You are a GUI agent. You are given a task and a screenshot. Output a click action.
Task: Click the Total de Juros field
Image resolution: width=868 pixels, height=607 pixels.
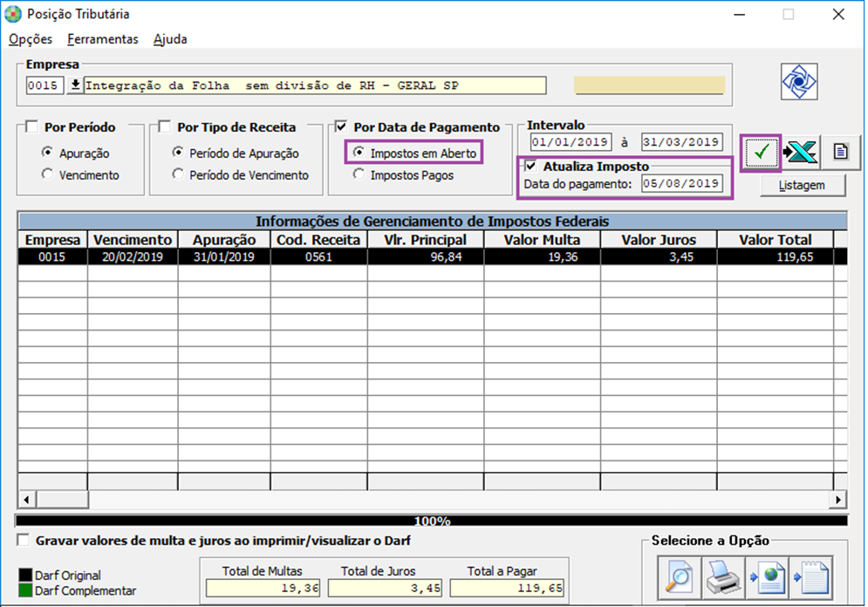coord(385,588)
